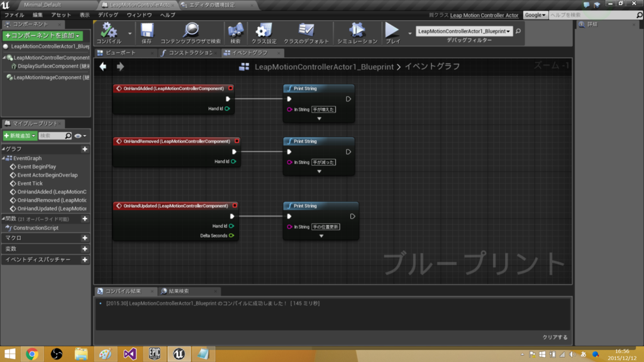Open Windows Start button on taskbar

(9, 354)
